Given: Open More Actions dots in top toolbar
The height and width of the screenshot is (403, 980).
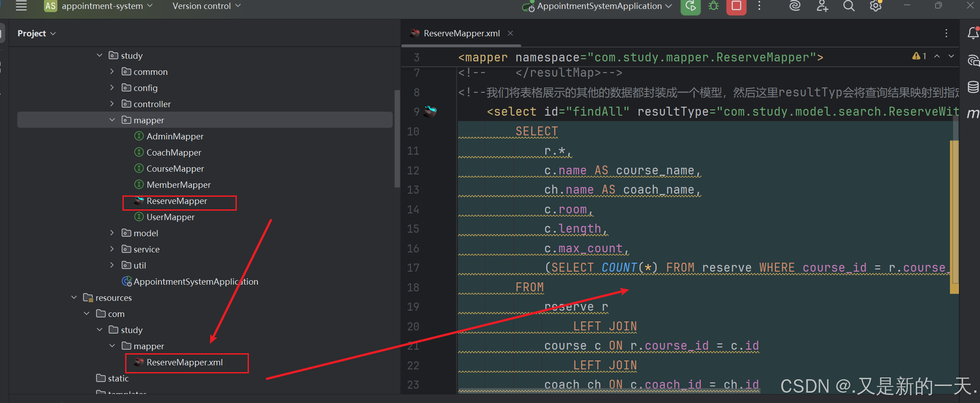Looking at the screenshot, I should pyautogui.click(x=759, y=6).
